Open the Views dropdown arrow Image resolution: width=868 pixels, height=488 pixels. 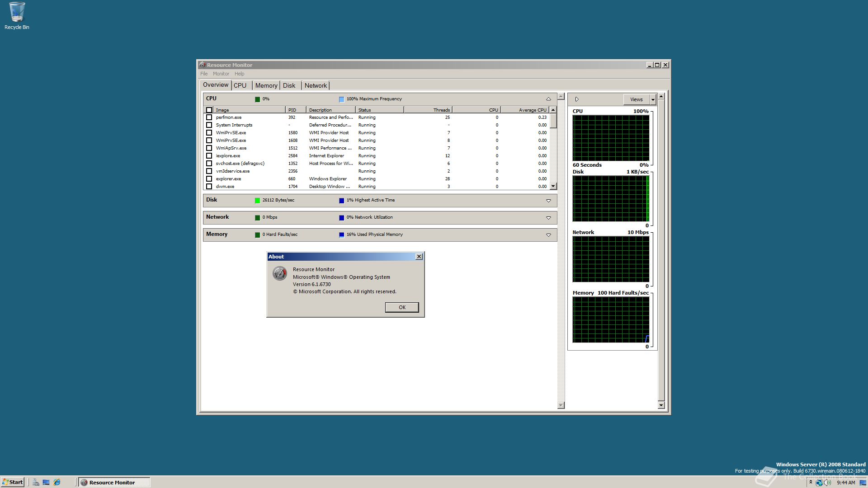click(x=653, y=99)
